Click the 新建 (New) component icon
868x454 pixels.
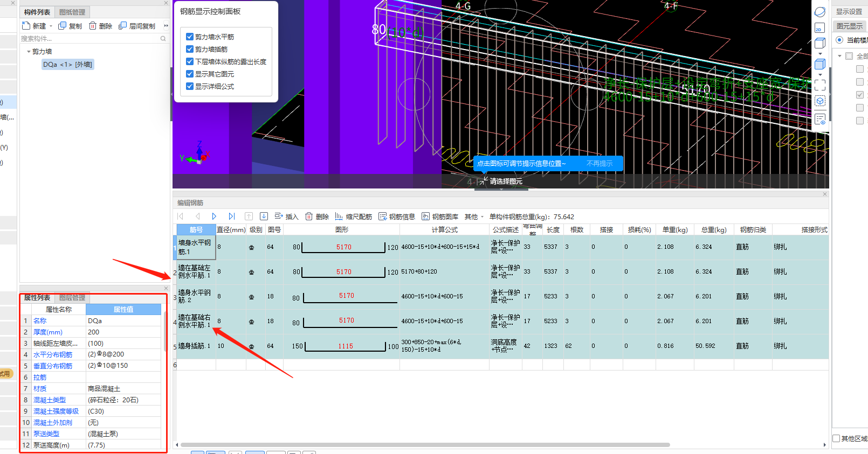(26, 26)
